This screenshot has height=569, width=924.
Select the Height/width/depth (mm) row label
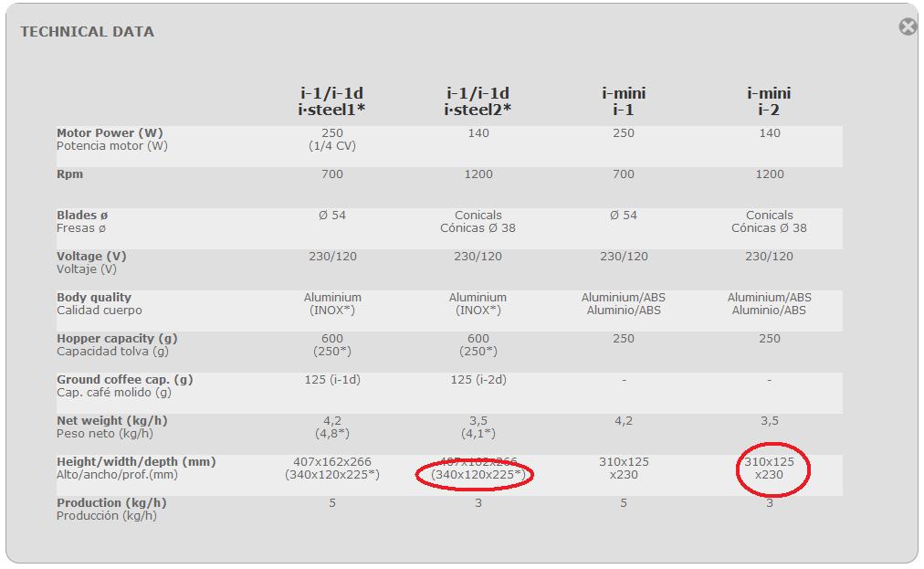tap(136, 462)
